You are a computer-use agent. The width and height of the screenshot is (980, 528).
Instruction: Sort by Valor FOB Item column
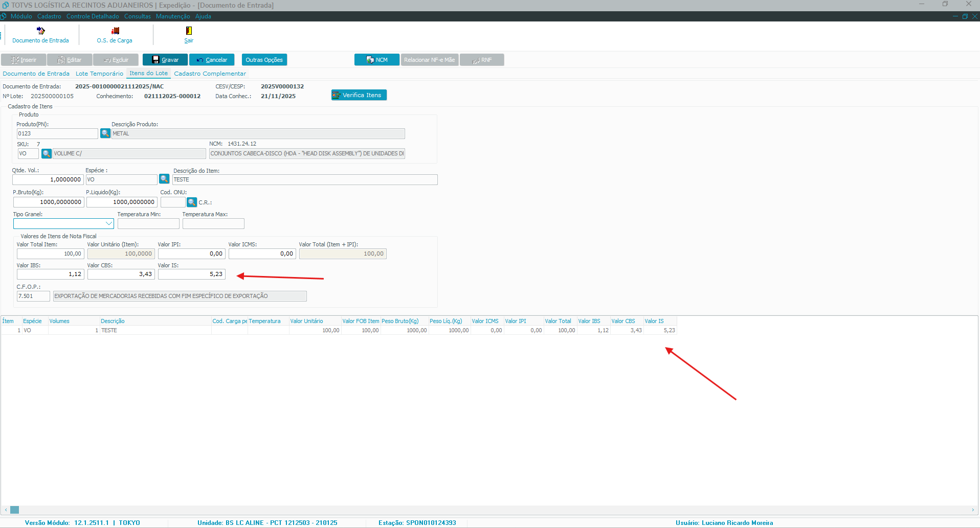tap(361, 321)
